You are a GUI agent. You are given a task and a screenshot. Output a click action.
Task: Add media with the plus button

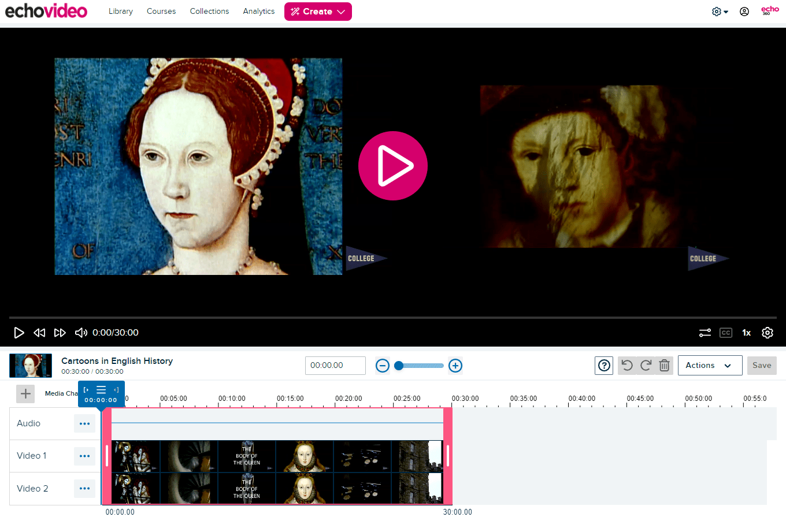25,394
